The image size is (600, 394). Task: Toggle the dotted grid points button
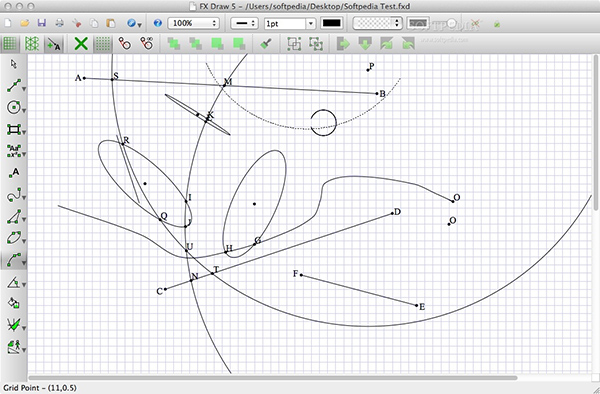(x=103, y=44)
